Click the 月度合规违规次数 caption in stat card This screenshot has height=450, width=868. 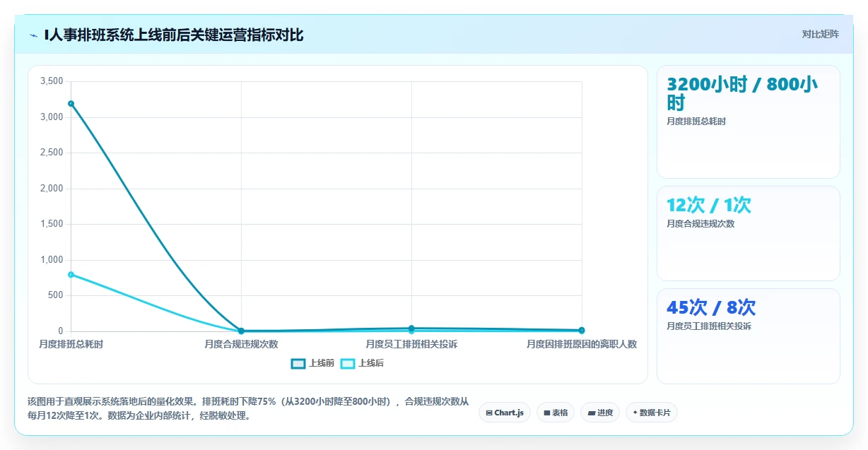pyautogui.click(x=700, y=224)
